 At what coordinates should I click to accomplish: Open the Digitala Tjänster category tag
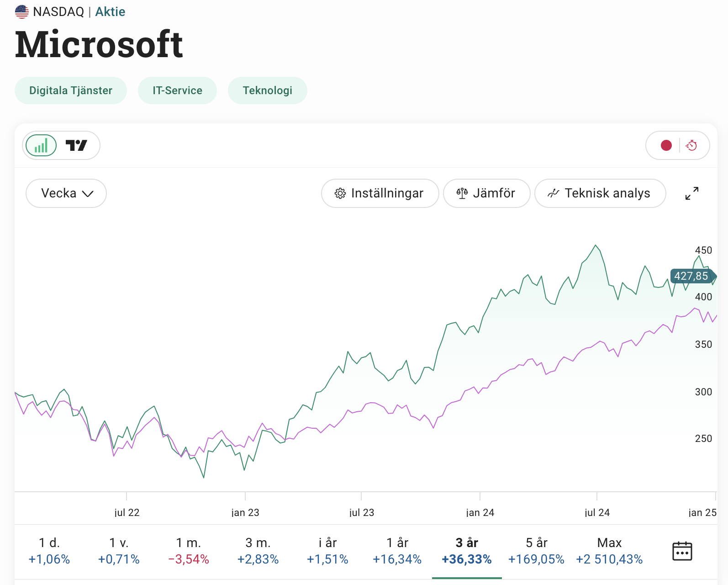point(71,90)
